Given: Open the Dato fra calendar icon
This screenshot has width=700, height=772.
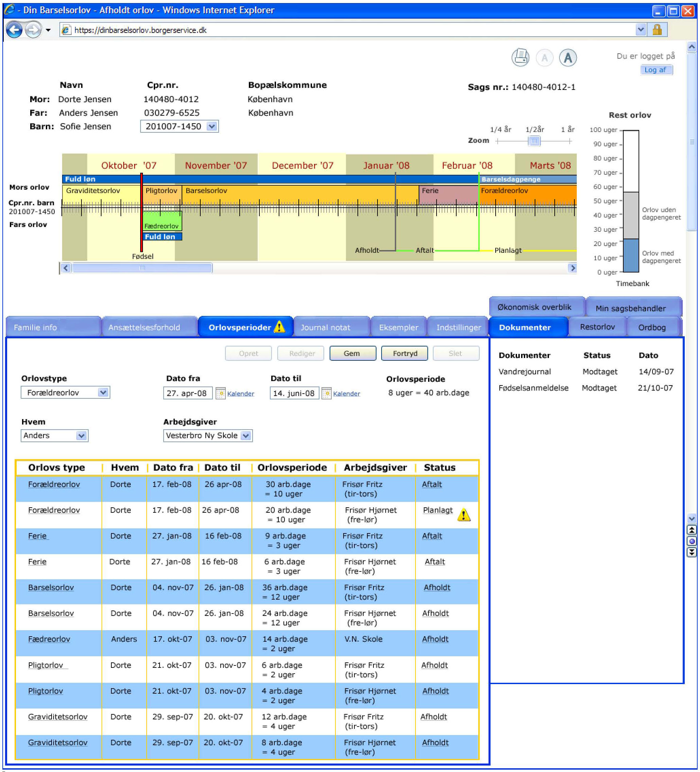Looking at the screenshot, I should pyautogui.click(x=220, y=393).
